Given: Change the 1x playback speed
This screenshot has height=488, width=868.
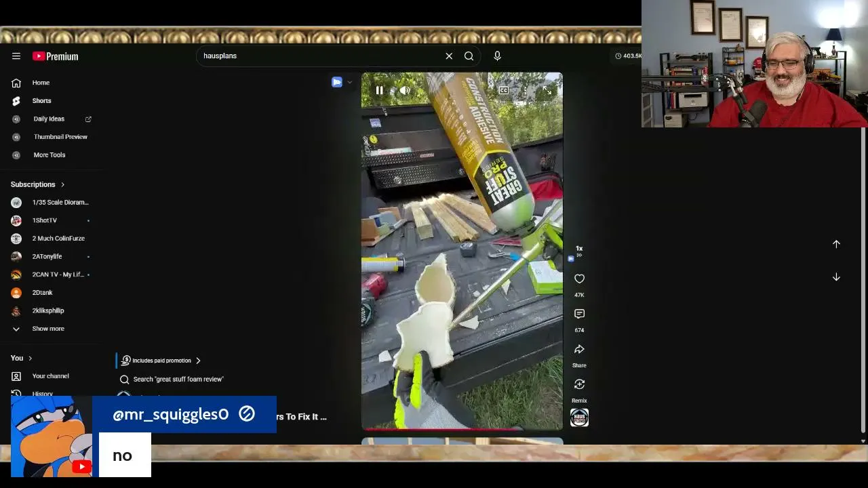Looking at the screenshot, I should (579, 249).
